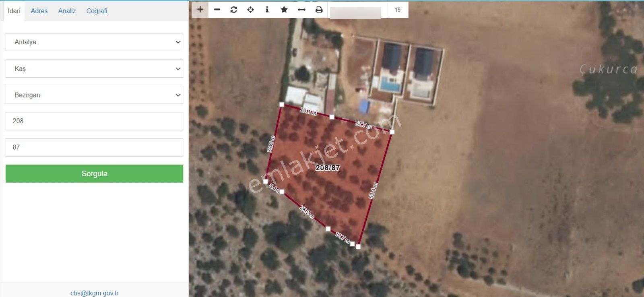Click the refresh map icon
Viewport: 644px width, 297px height.
[234, 10]
